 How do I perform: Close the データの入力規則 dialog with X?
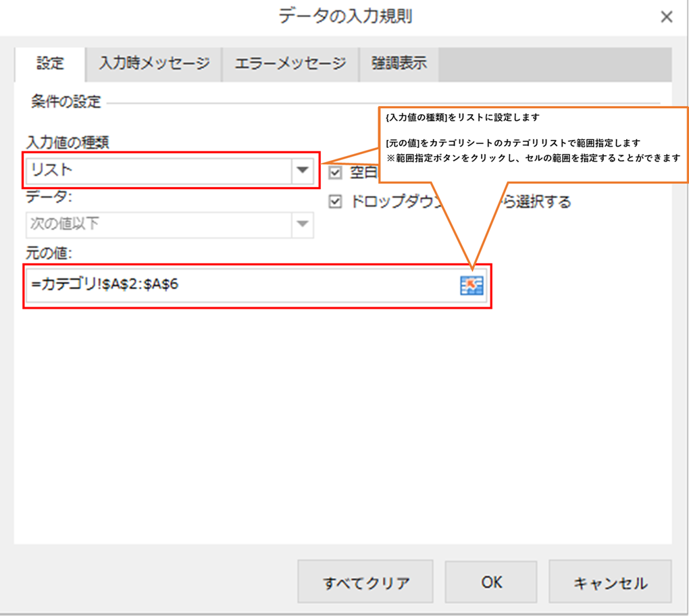coord(666,17)
